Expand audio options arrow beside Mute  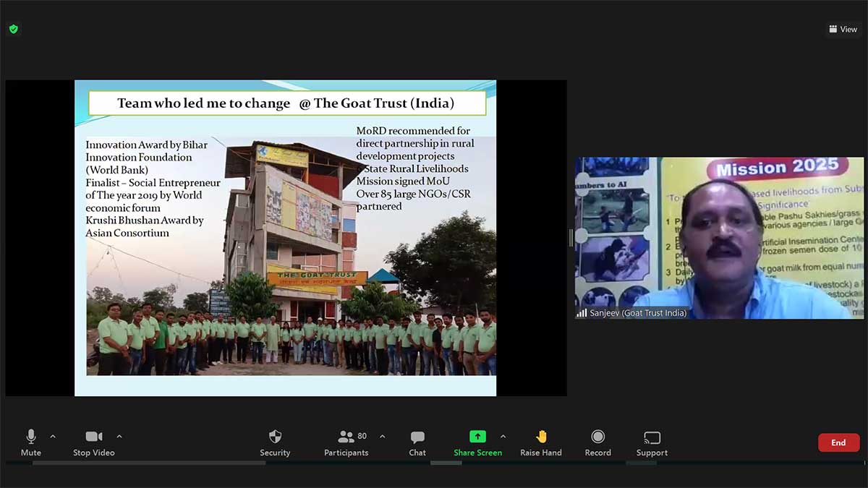(x=53, y=437)
